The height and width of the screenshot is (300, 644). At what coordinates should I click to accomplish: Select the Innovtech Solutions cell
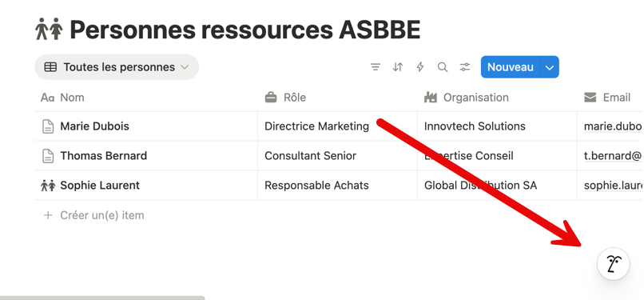point(497,126)
